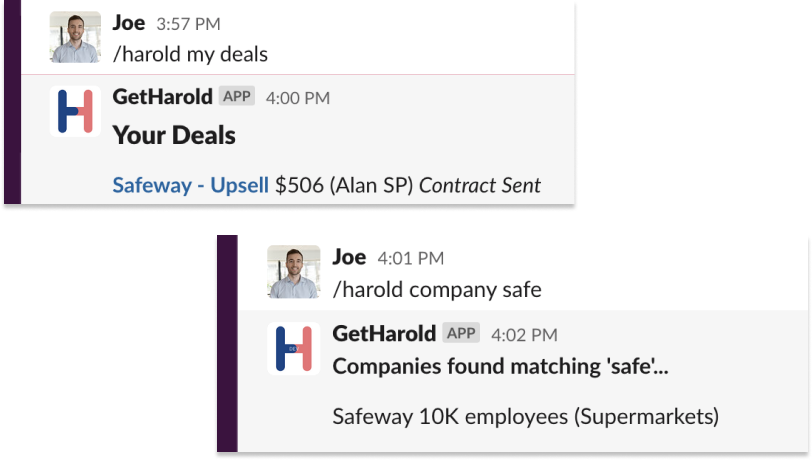Click the 4:02 PM message timestamp
812x460 pixels.
[523, 334]
